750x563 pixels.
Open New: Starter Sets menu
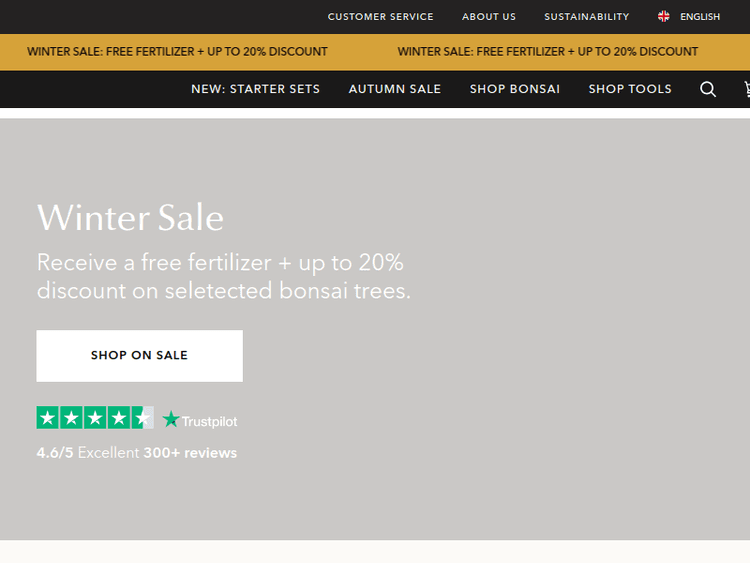click(255, 89)
